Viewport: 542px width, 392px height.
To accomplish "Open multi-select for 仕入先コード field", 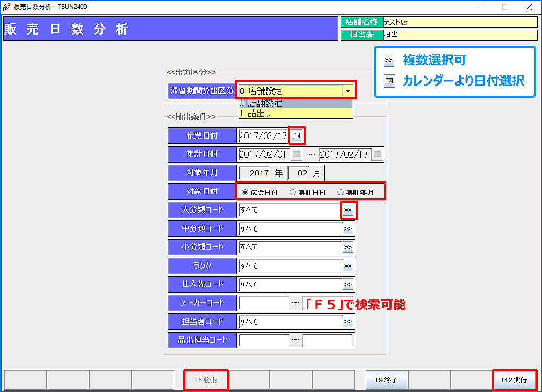I will tap(348, 285).
